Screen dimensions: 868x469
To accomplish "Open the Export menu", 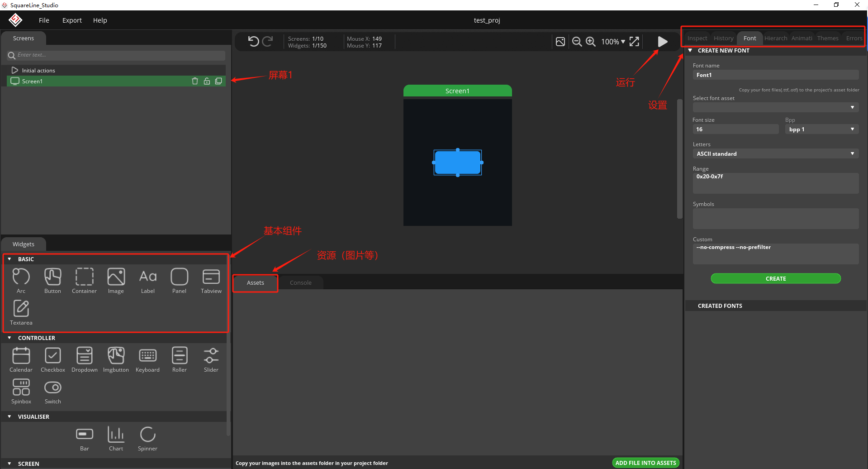I will click(72, 20).
